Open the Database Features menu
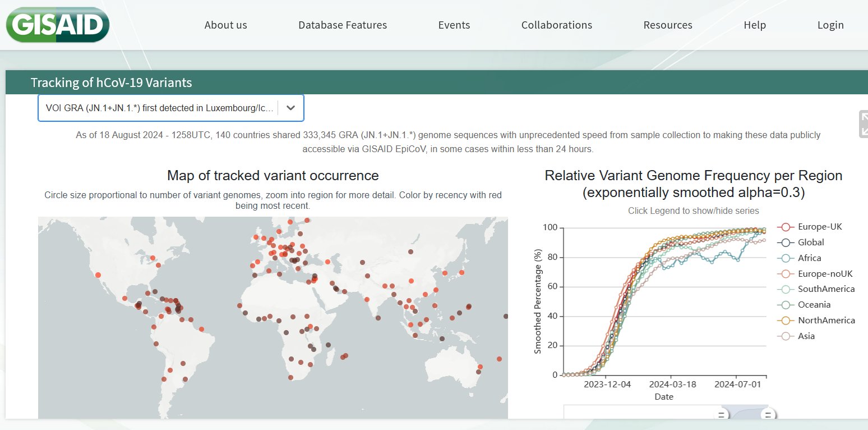Image resolution: width=868 pixels, height=430 pixels. [x=342, y=25]
